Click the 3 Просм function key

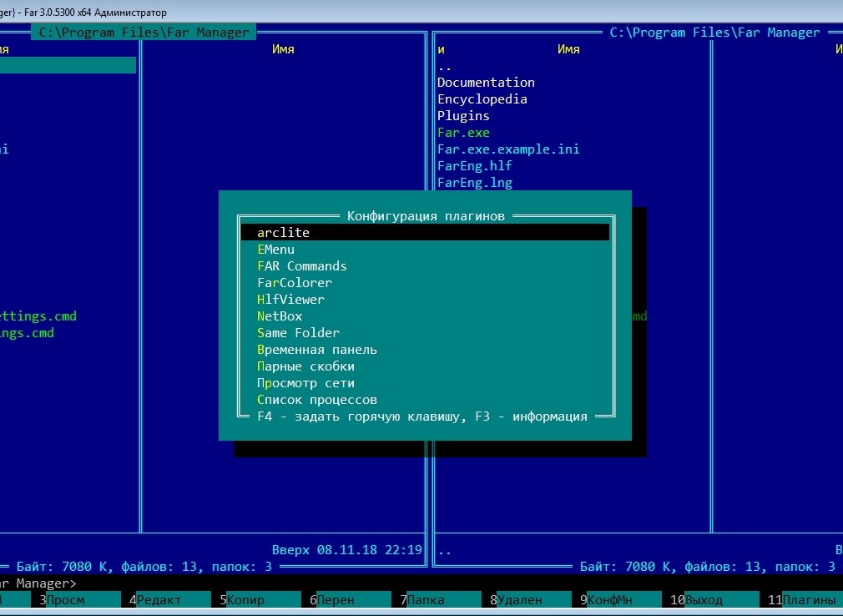[x=79, y=599]
